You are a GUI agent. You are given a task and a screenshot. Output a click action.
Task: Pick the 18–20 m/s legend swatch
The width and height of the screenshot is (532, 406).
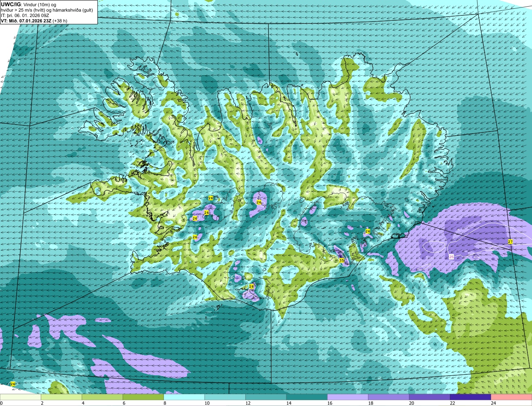(389, 397)
